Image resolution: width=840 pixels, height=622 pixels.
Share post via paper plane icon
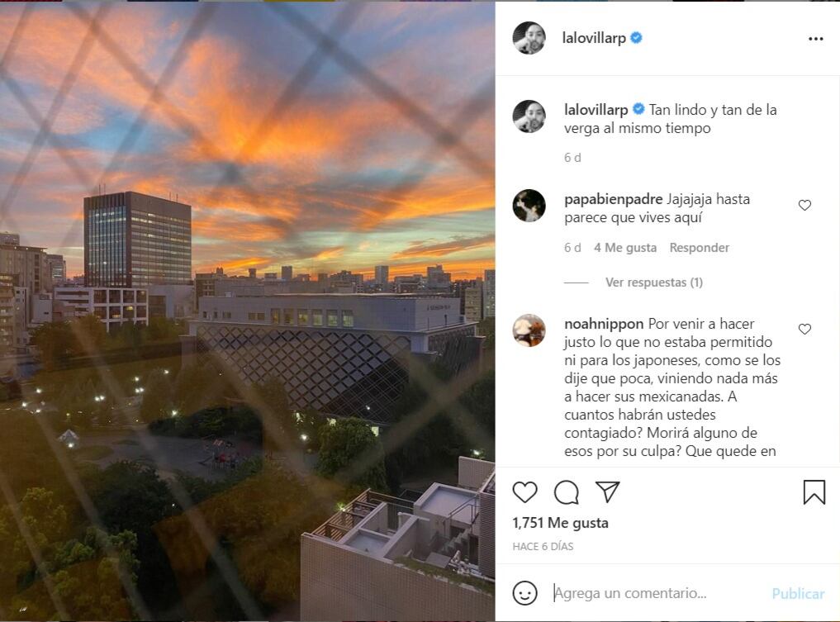(608, 491)
